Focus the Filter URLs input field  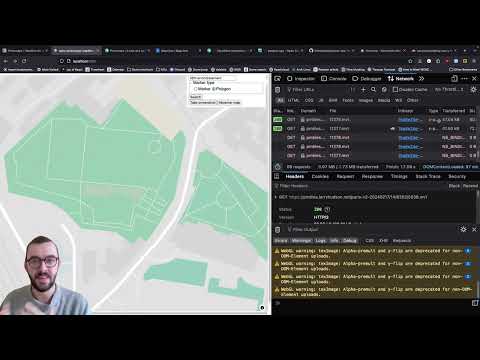click(x=316, y=90)
